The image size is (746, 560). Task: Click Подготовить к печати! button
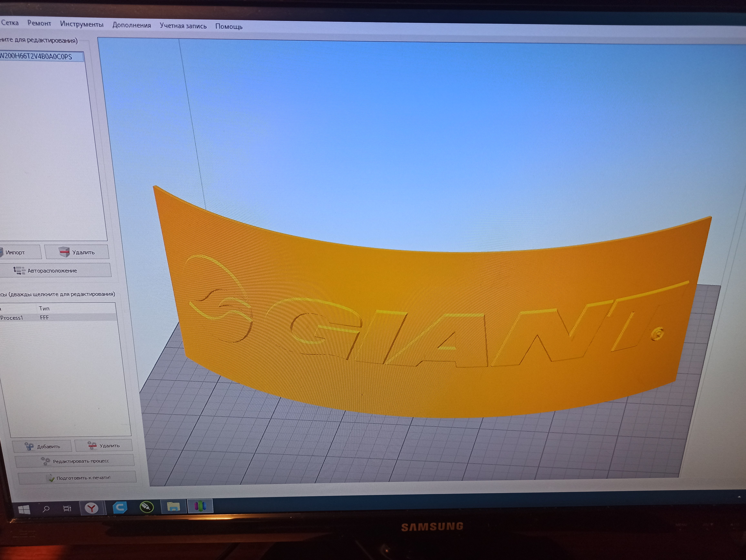77,477
